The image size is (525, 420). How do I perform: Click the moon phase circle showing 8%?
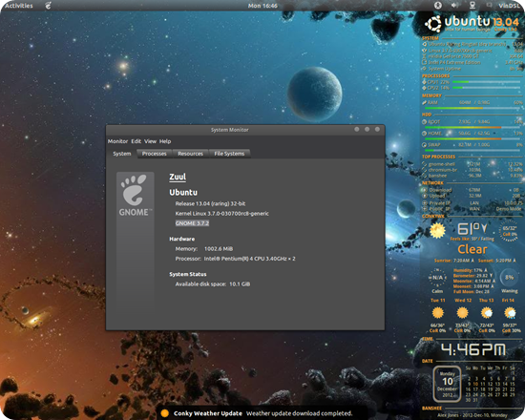pos(510,278)
